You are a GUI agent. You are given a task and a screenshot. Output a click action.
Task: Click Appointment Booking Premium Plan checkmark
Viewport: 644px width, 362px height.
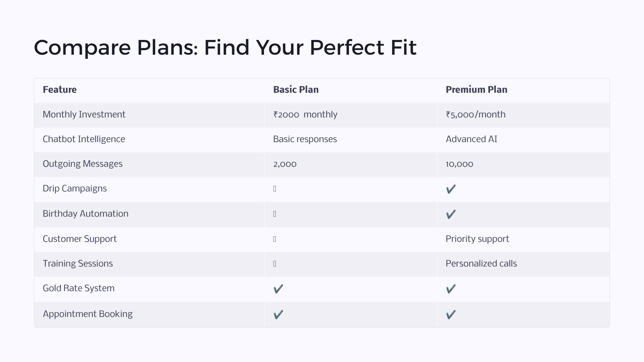tap(451, 315)
